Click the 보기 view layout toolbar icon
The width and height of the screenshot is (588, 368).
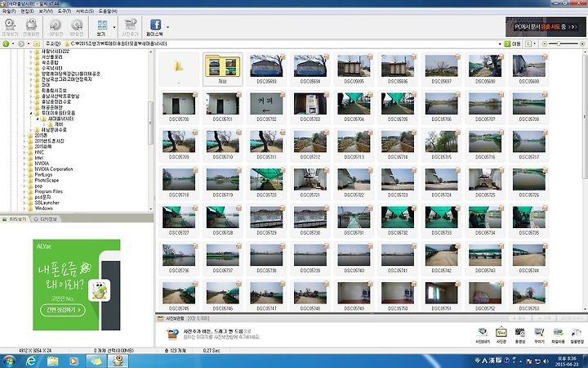coord(101,28)
